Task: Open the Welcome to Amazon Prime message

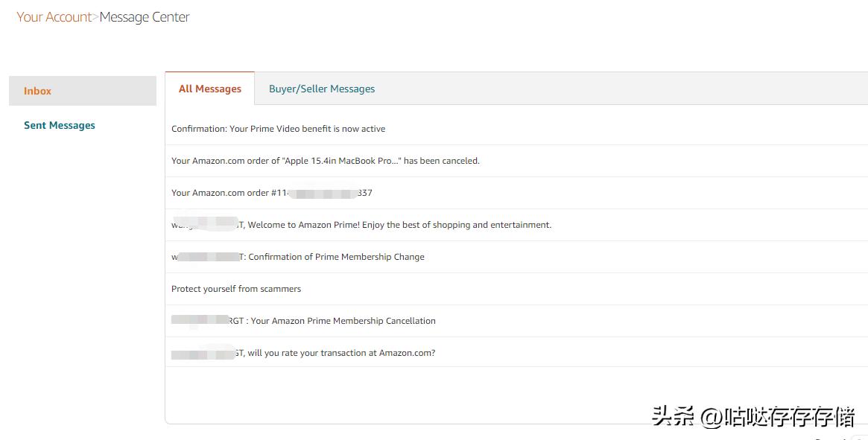Action: click(x=399, y=225)
